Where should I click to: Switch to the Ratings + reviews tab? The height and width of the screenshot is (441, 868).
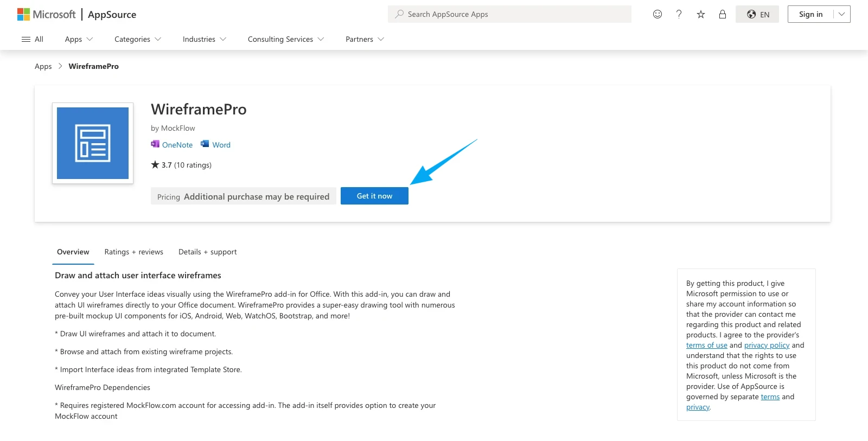click(x=133, y=252)
